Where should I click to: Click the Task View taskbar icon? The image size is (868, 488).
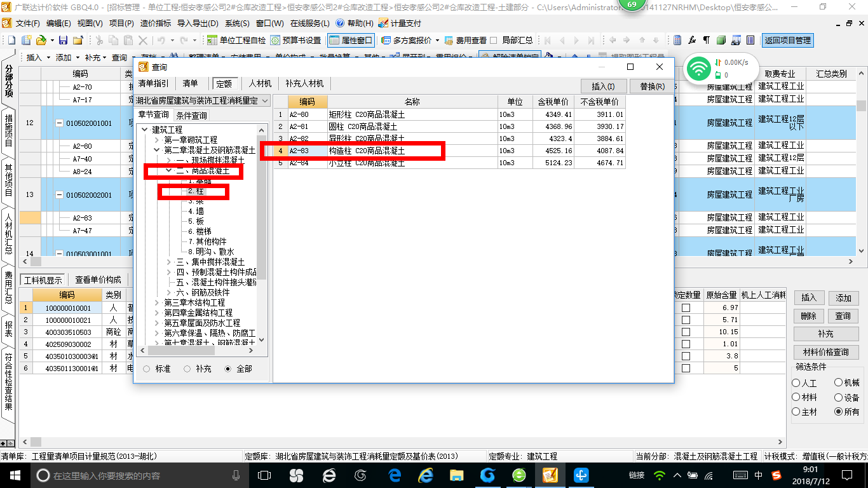coord(264,475)
